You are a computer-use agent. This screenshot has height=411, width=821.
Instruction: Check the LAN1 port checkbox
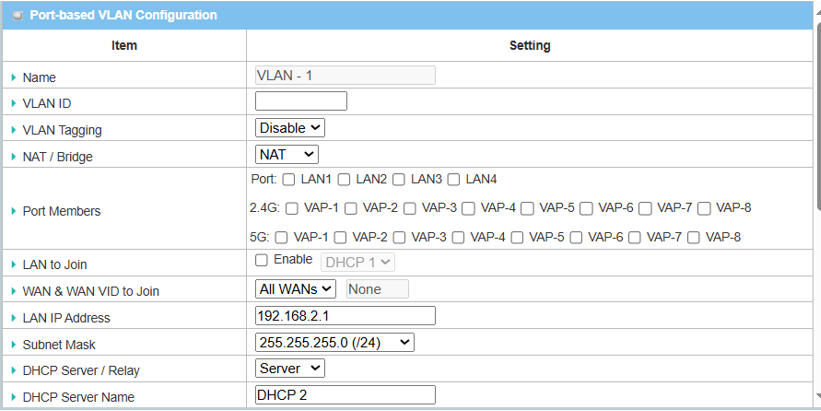click(288, 180)
